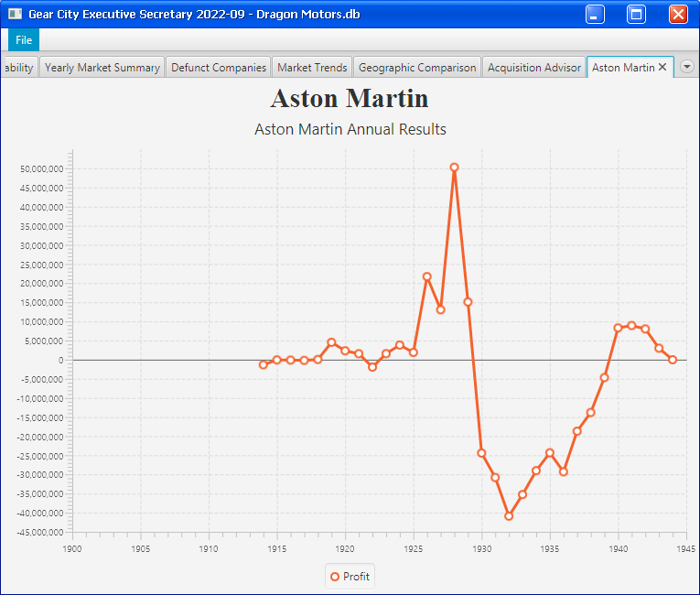
Task: Close the Gear City Executive Secretary window
Action: click(x=678, y=15)
